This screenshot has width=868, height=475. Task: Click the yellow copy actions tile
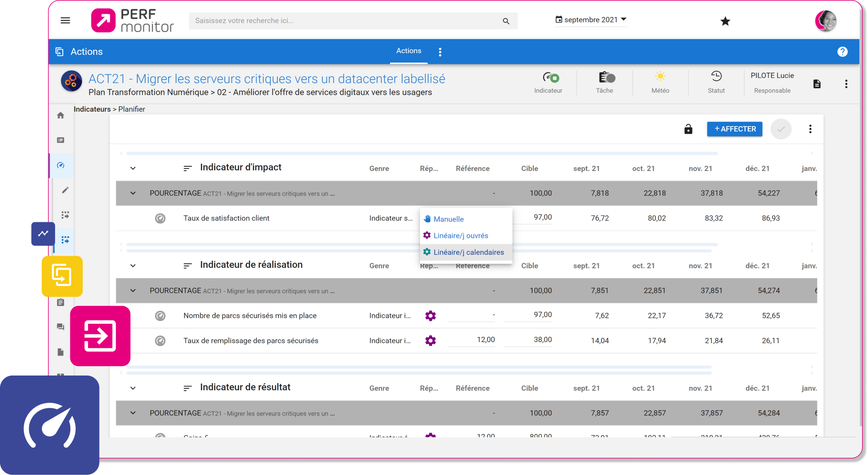point(62,276)
